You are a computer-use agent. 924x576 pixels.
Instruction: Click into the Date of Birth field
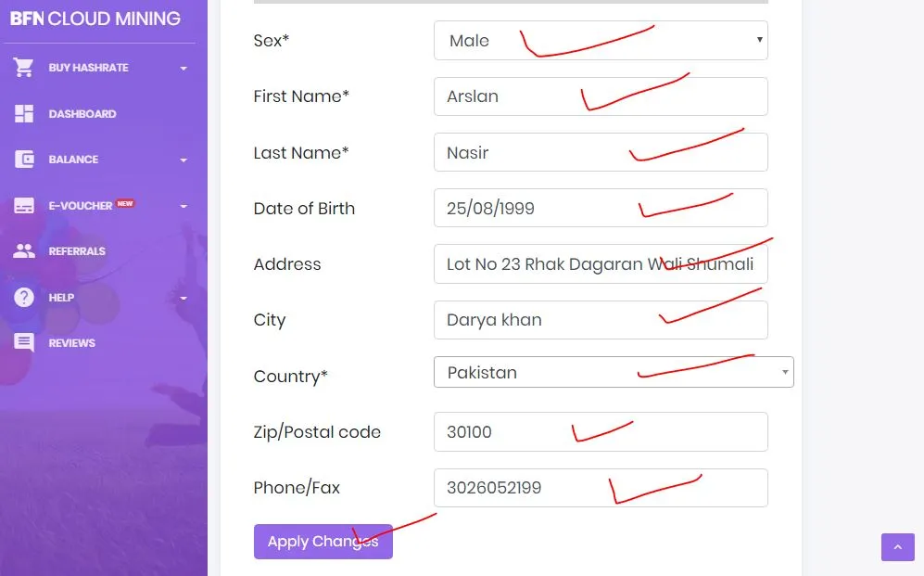click(x=601, y=208)
